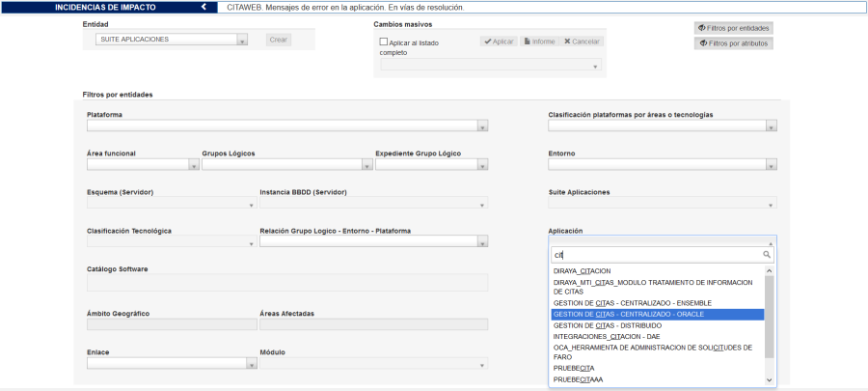The width and height of the screenshot is (868, 391).
Task: Select DIRAYA_MTI_CITAS_MODULO TRATAMIENTO option
Action: coord(658,287)
